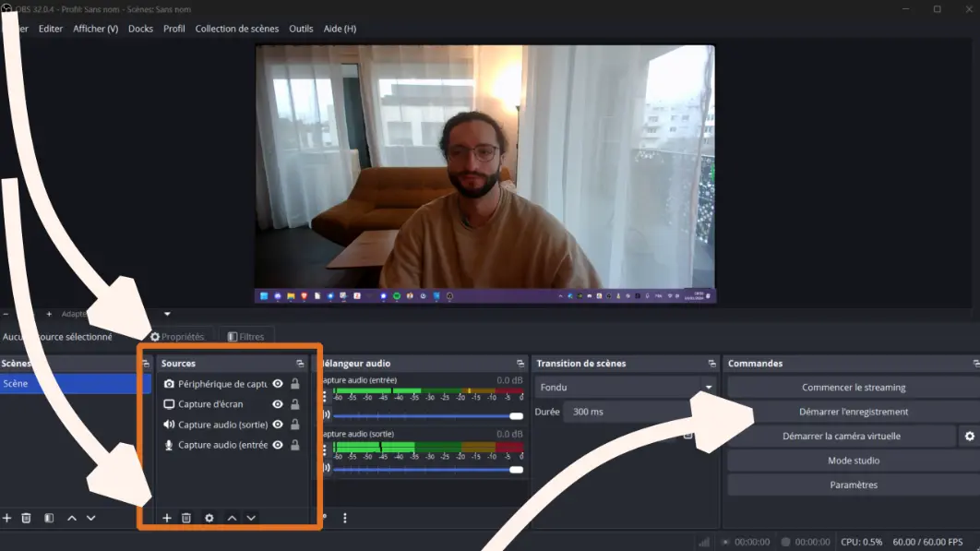Image resolution: width=980 pixels, height=551 pixels.
Task: Toggle eye icon for Capture audio (entrée)
Action: 278,445
